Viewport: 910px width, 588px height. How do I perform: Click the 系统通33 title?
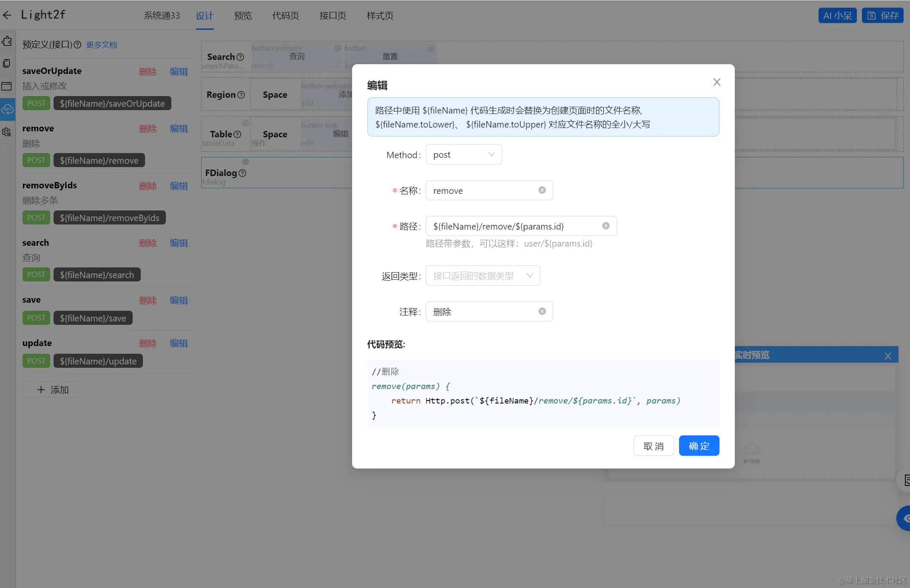162,16
